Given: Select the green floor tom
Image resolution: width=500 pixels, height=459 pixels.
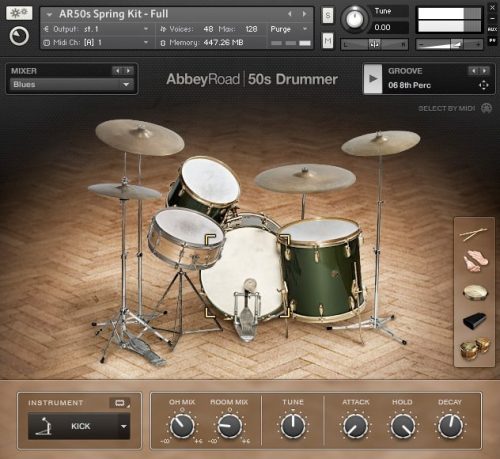Looking at the screenshot, I should (x=321, y=270).
